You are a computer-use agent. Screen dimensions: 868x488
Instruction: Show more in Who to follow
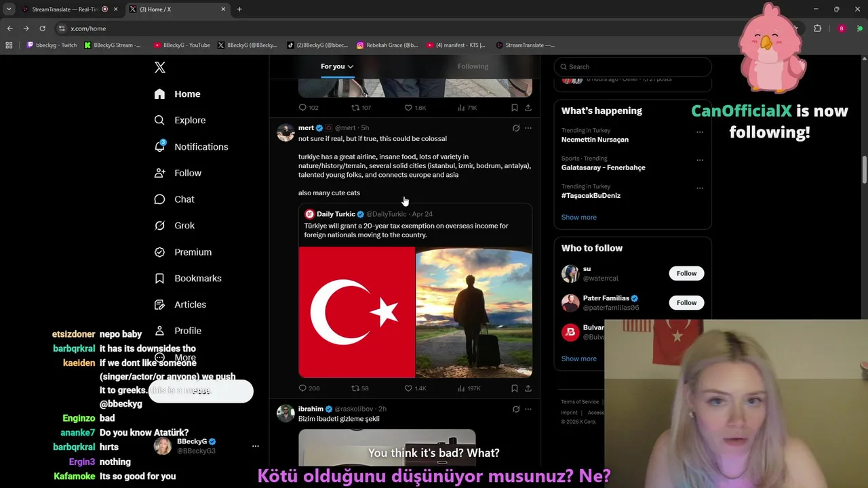tap(578, 359)
